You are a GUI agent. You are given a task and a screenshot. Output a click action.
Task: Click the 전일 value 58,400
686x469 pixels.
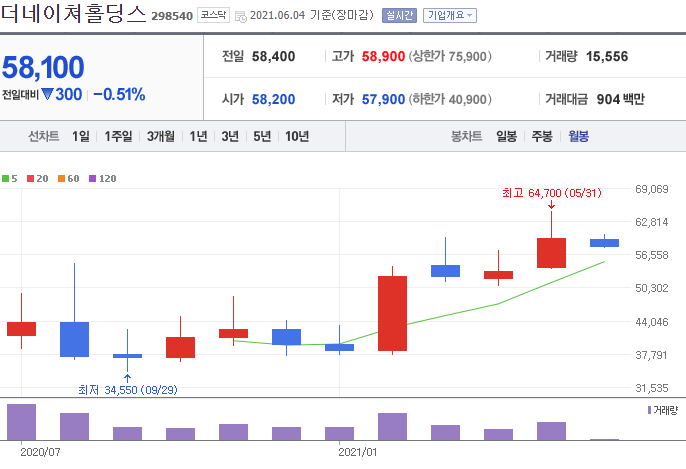(273, 56)
